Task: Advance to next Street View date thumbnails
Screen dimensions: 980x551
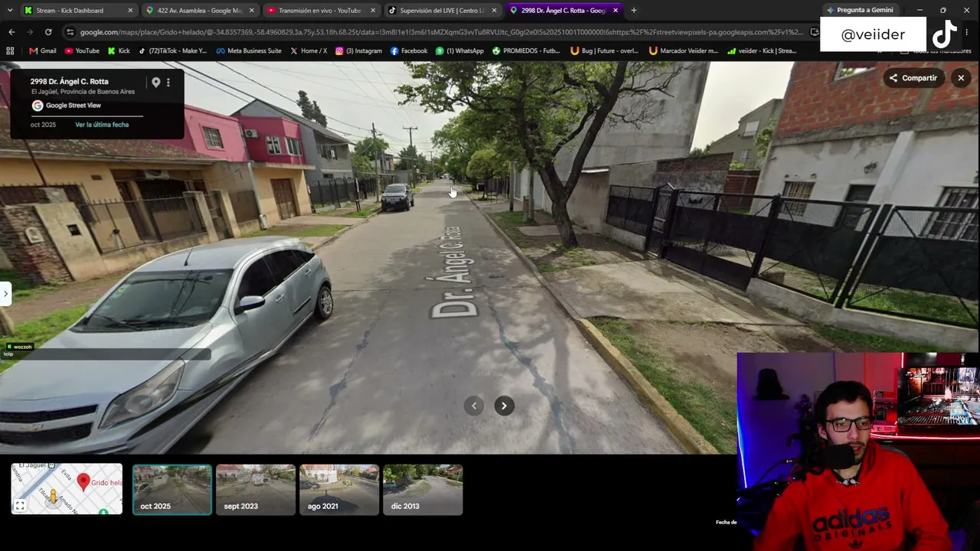Action: 504,406
